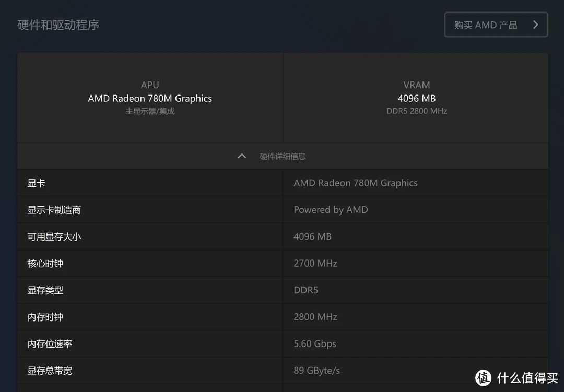Select the 2700 MHz value

pos(315,263)
